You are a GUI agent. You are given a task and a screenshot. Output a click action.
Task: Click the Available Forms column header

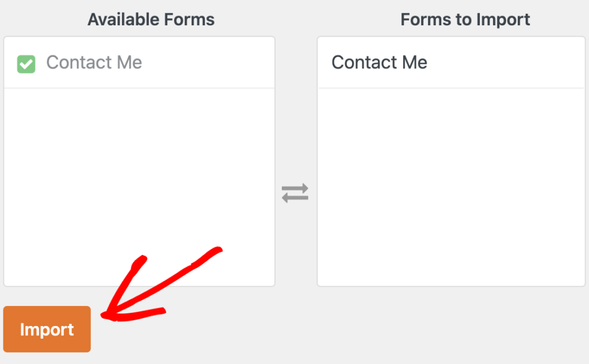pyautogui.click(x=151, y=19)
